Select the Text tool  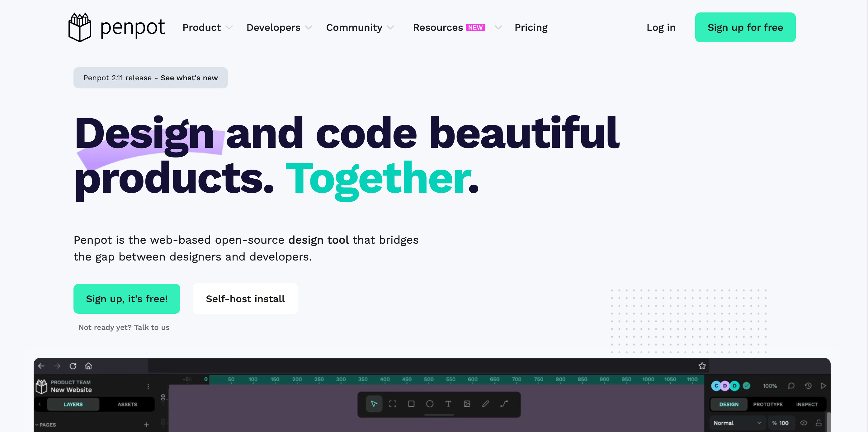coord(448,404)
